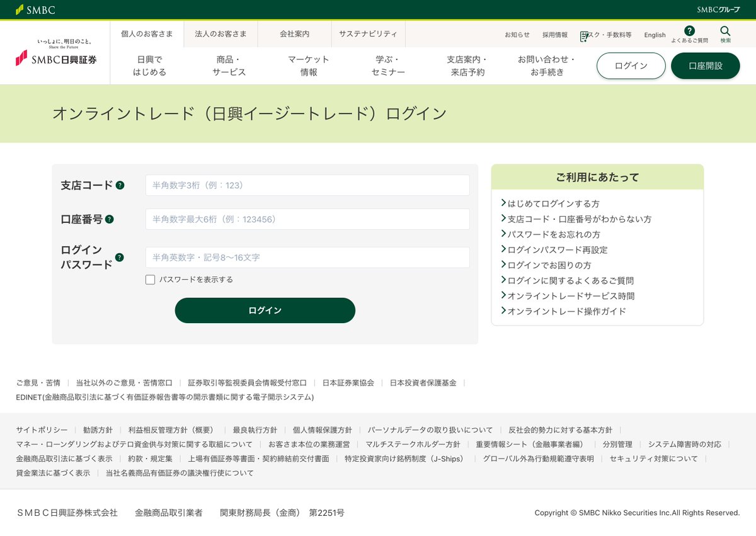Select the 個人のお客さま tab
Viewport: 756px width, 536px height.
pyautogui.click(x=147, y=34)
